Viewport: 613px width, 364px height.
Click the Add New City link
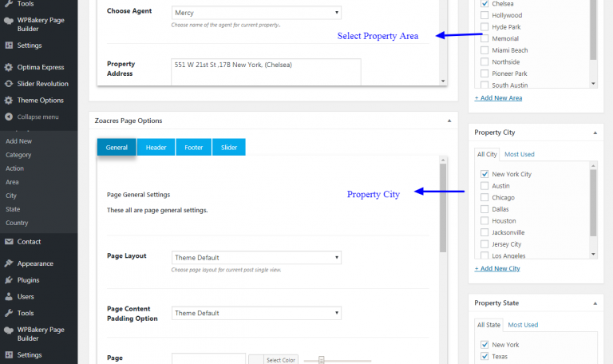click(497, 268)
